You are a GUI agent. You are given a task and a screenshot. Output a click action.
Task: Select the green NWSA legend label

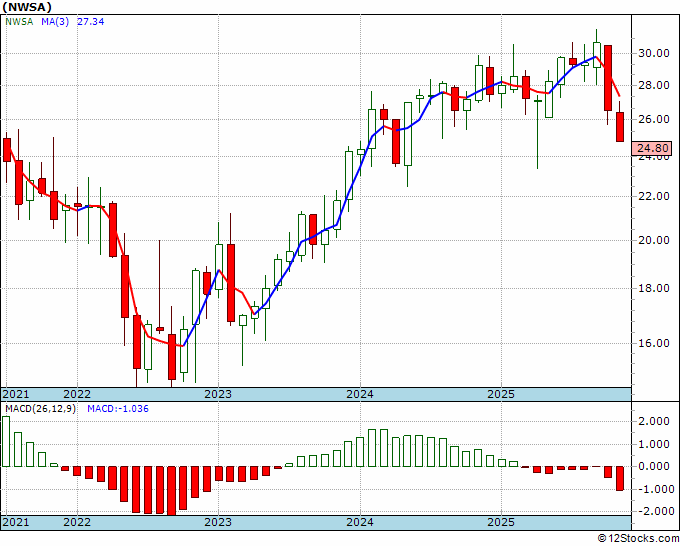coord(19,21)
